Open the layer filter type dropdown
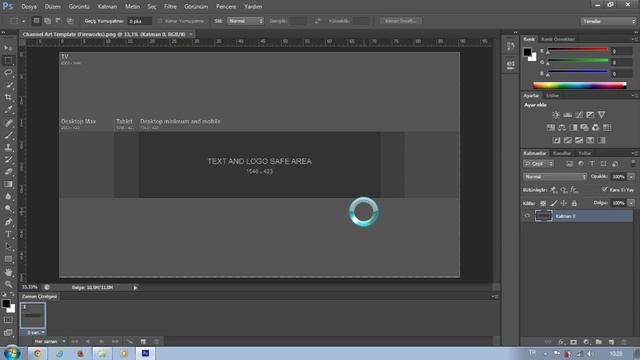 pyautogui.click(x=538, y=164)
